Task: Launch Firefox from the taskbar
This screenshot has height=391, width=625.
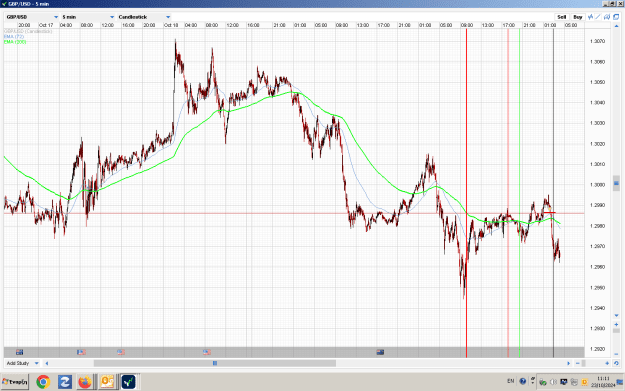Action: tap(85, 382)
